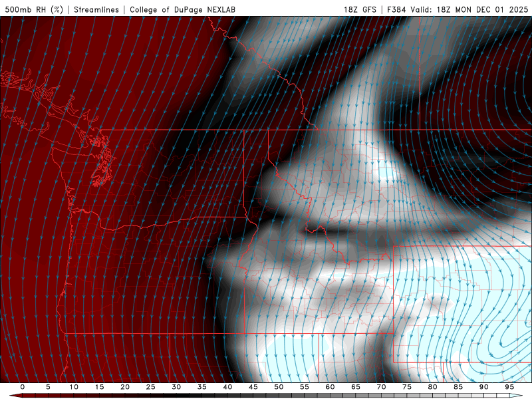Click "College of DuPage NEXLAB" text
This screenshot has width=532, height=399.
182,9
